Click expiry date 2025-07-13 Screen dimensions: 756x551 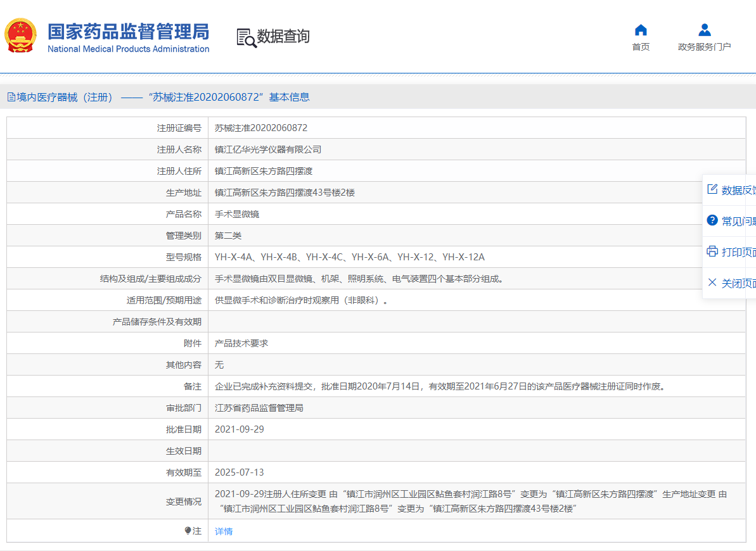click(239, 472)
